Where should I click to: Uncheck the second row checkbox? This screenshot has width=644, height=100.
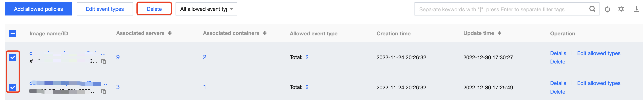pyautogui.click(x=13, y=87)
